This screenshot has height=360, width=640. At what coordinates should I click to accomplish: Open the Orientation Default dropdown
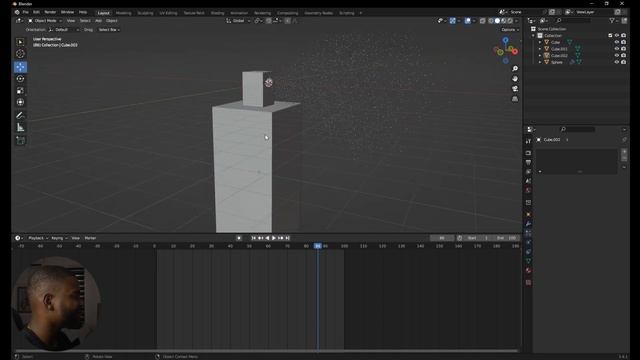pyautogui.click(x=64, y=30)
